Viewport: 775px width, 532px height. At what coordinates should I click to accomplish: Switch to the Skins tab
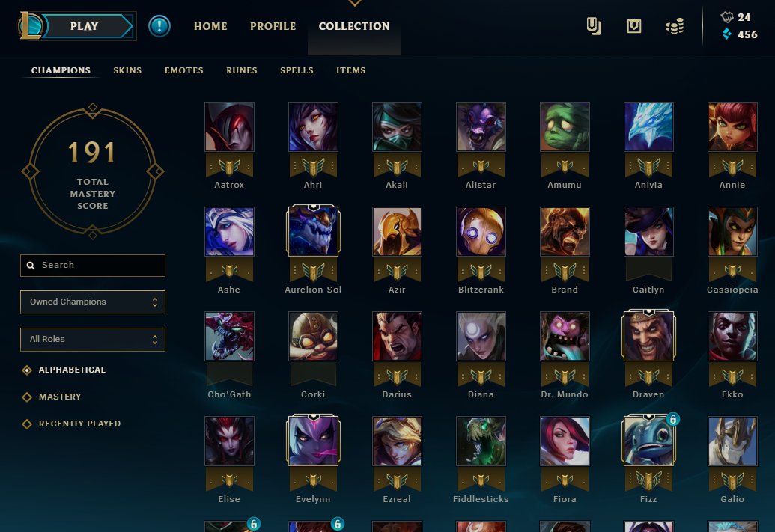pos(127,70)
